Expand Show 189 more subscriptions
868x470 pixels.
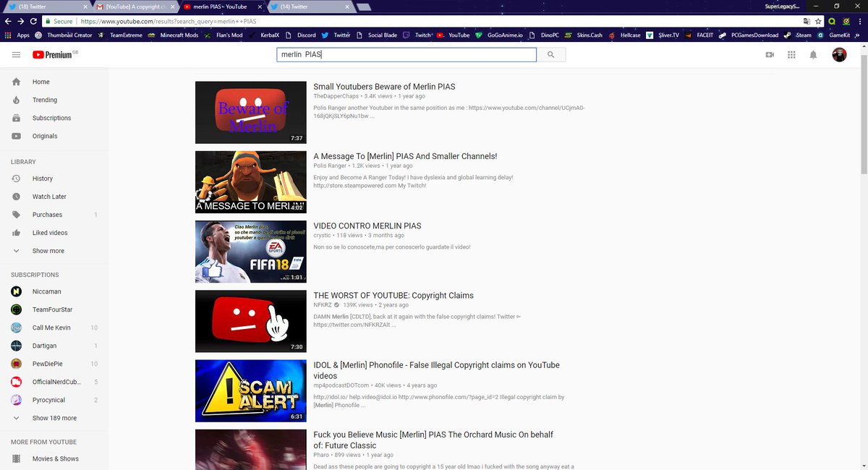(54, 418)
